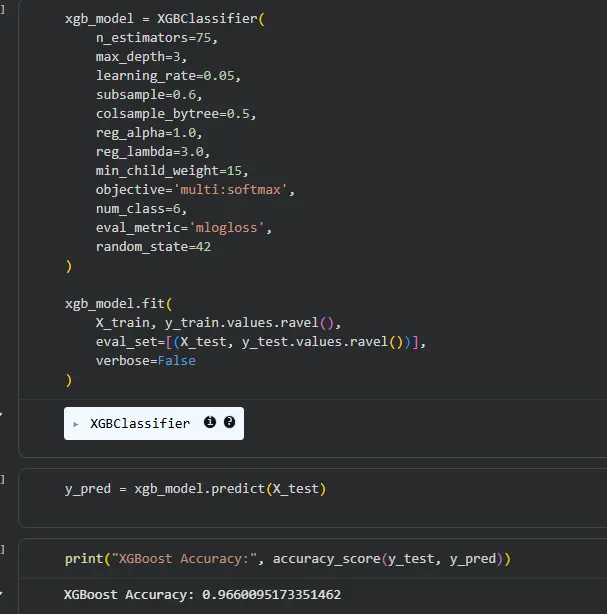Viewport: 607px width, 614px height.
Task: Click the 'X_train, y_train.values.ravel(),' line
Action: tap(219, 323)
